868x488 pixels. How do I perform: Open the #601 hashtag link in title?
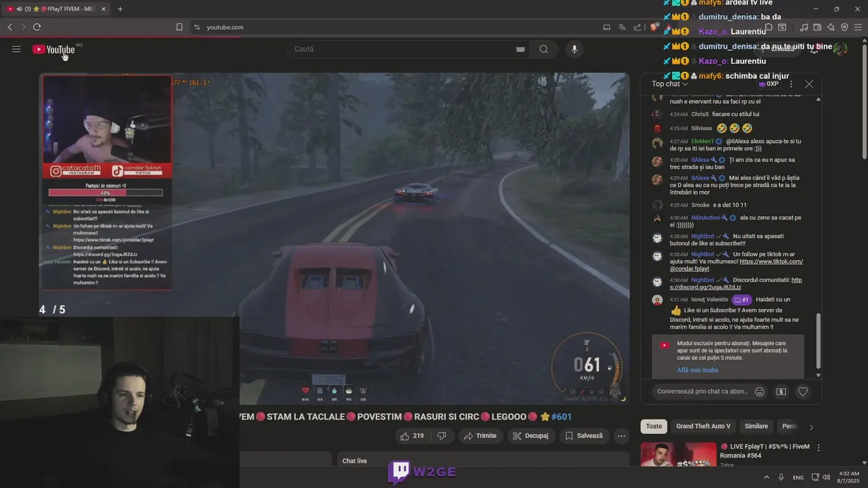(561, 417)
